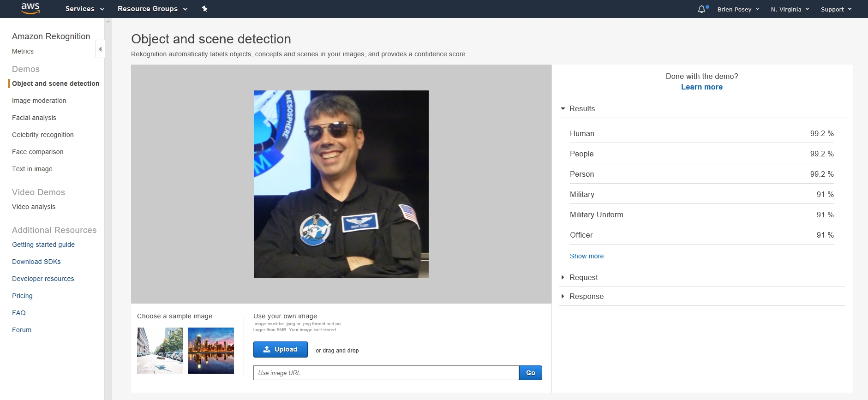Click the pin shortcut icon in top bar

[205, 9]
